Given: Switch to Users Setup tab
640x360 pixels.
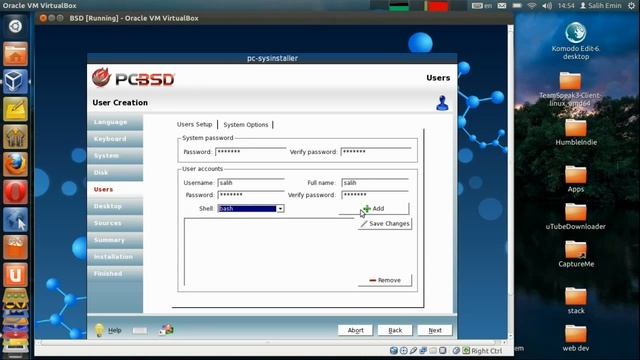Looking at the screenshot, I should point(194,124).
